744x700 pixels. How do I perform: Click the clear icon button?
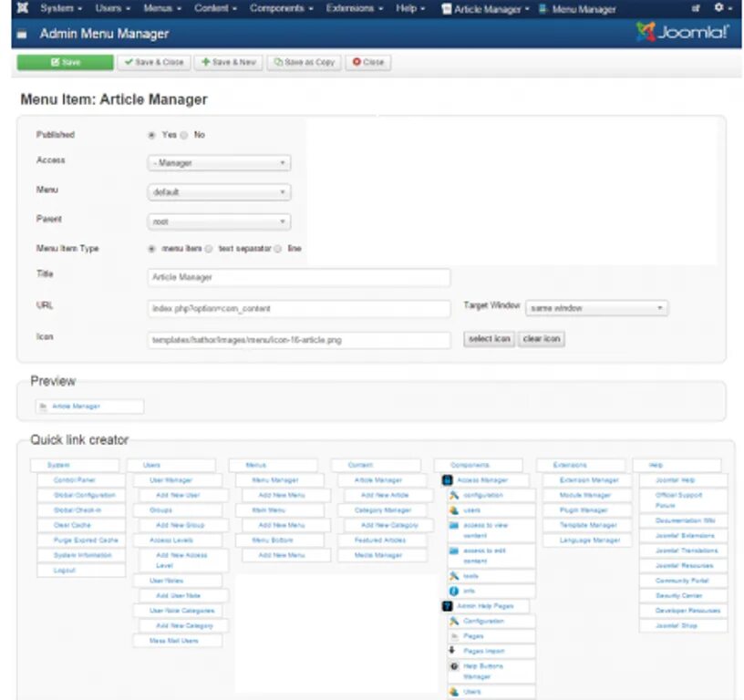pos(542,339)
